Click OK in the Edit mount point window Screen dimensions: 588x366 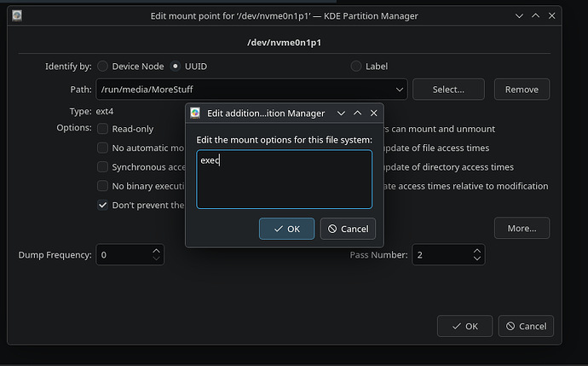[x=464, y=326]
